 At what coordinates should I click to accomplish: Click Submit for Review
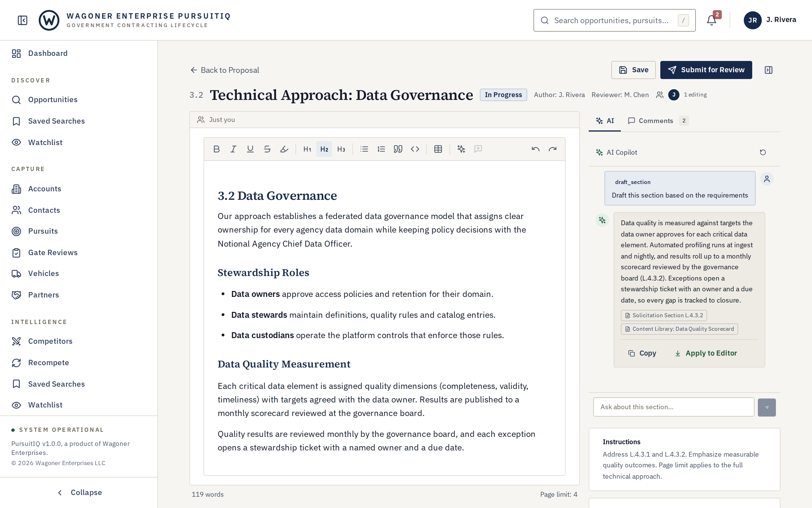tap(706, 70)
